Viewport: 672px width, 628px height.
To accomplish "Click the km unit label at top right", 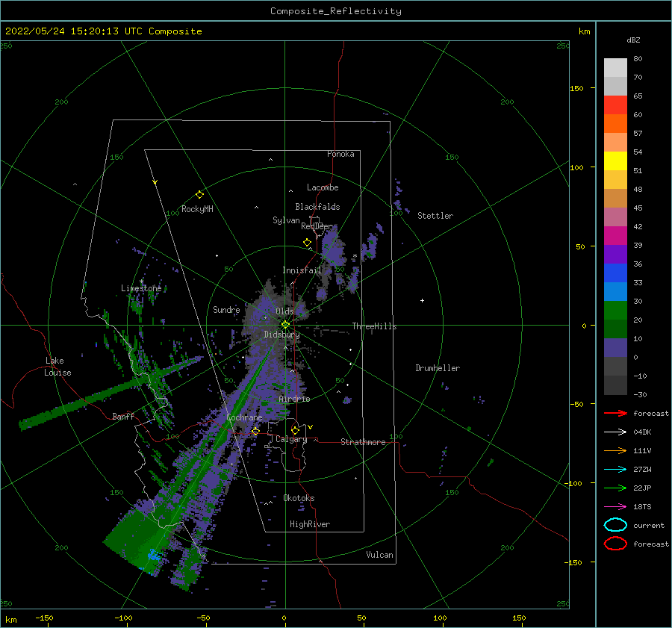I will [x=584, y=31].
